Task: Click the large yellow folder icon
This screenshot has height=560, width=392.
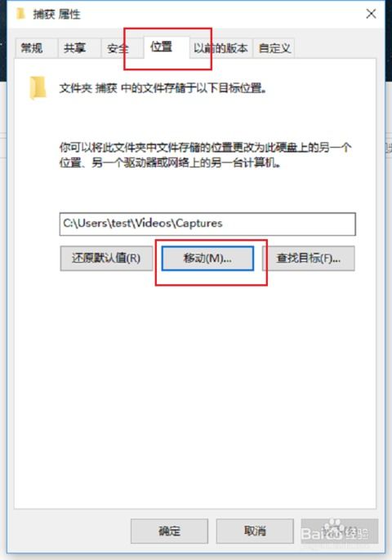Action: [x=38, y=87]
